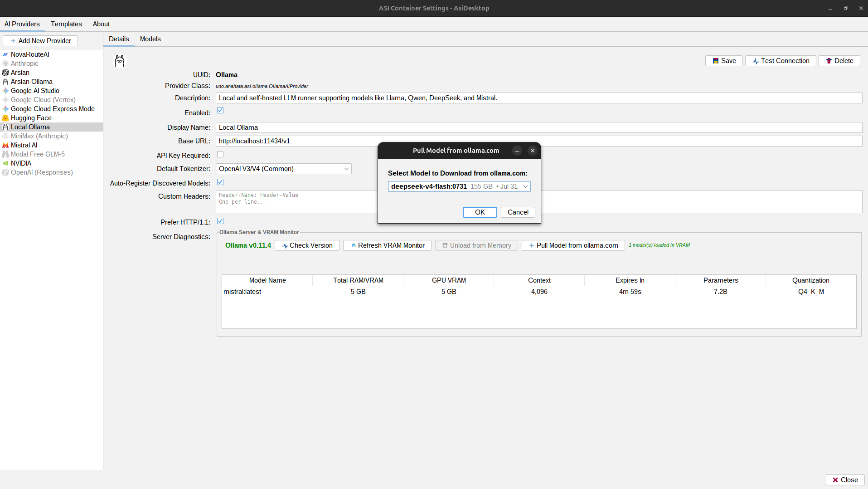Screen dimensions: 868x489
Task: Click the Google Cloud Express Mode icon
Action: point(5,109)
